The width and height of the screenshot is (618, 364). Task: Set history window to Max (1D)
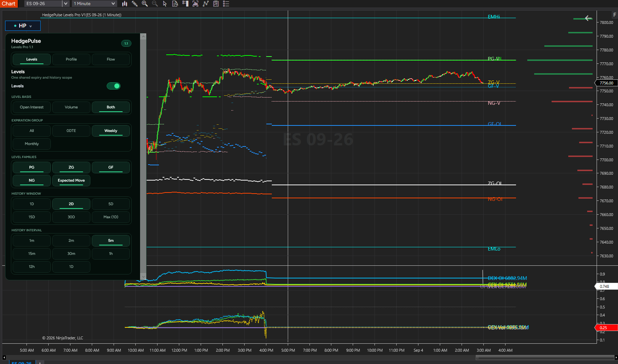tap(111, 217)
